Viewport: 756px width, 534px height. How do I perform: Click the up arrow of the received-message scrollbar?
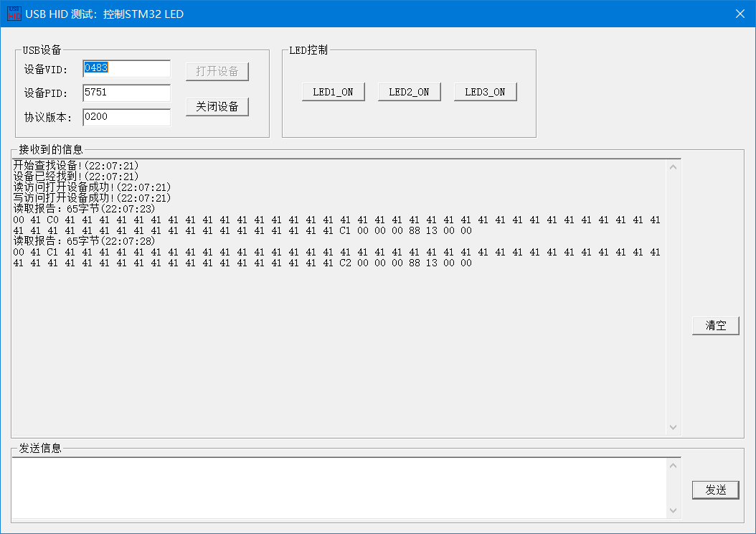click(673, 166)
